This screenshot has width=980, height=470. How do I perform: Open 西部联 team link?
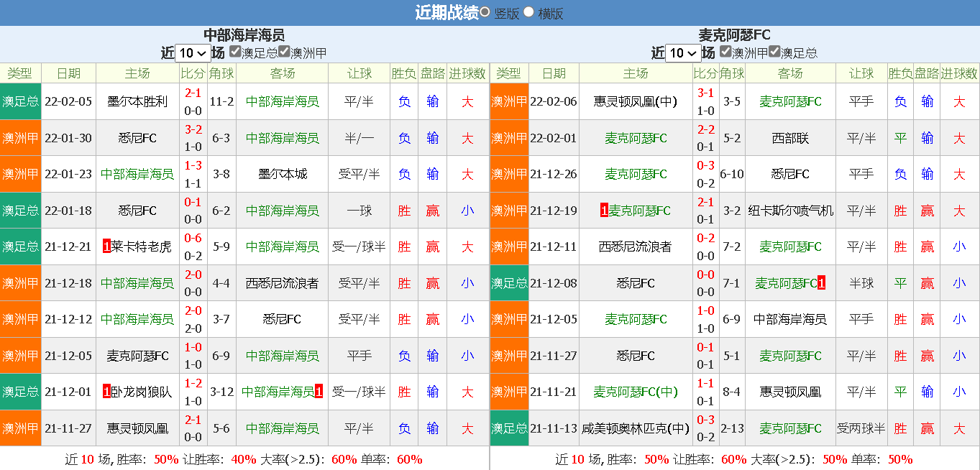790,138
